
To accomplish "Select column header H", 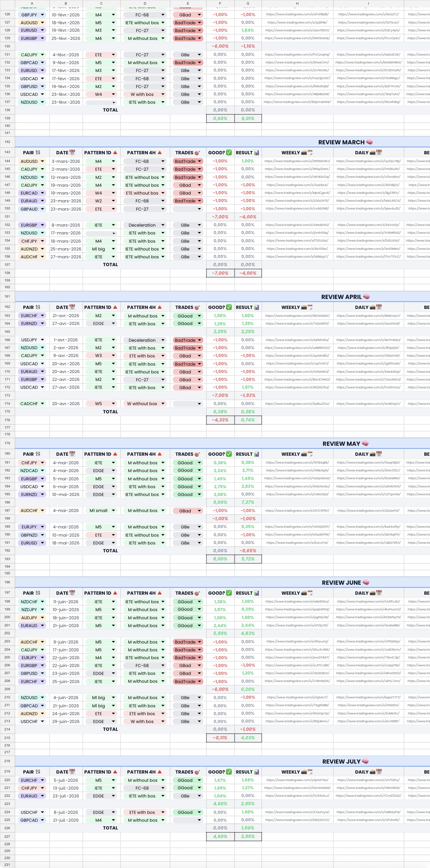I will [297, 3].
